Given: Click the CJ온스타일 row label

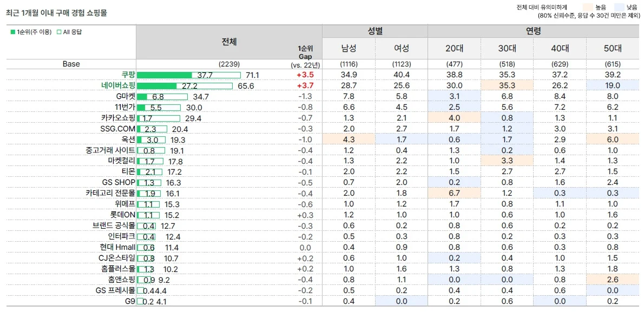Looking at the screenshot, I should [117, 258].
